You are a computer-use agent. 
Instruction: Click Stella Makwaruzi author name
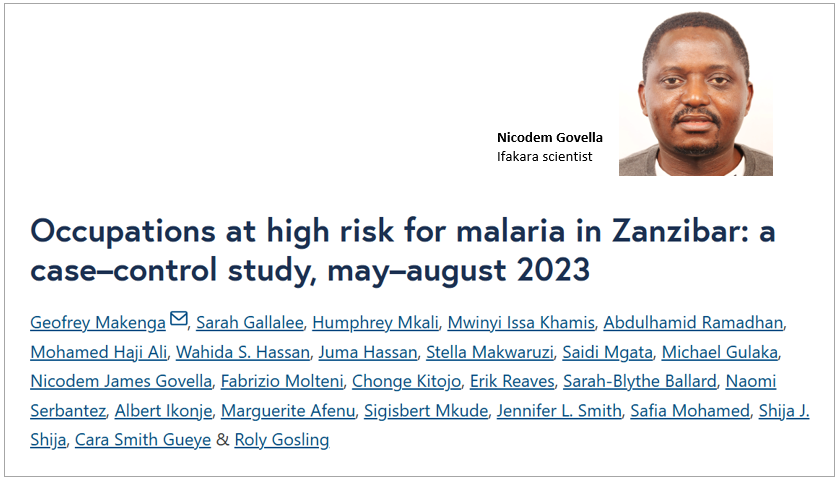488,352
